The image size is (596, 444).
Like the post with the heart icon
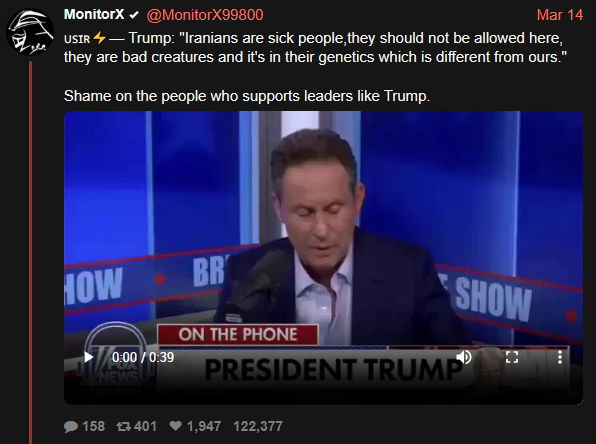pyautogui.click(x=175, y=426)
